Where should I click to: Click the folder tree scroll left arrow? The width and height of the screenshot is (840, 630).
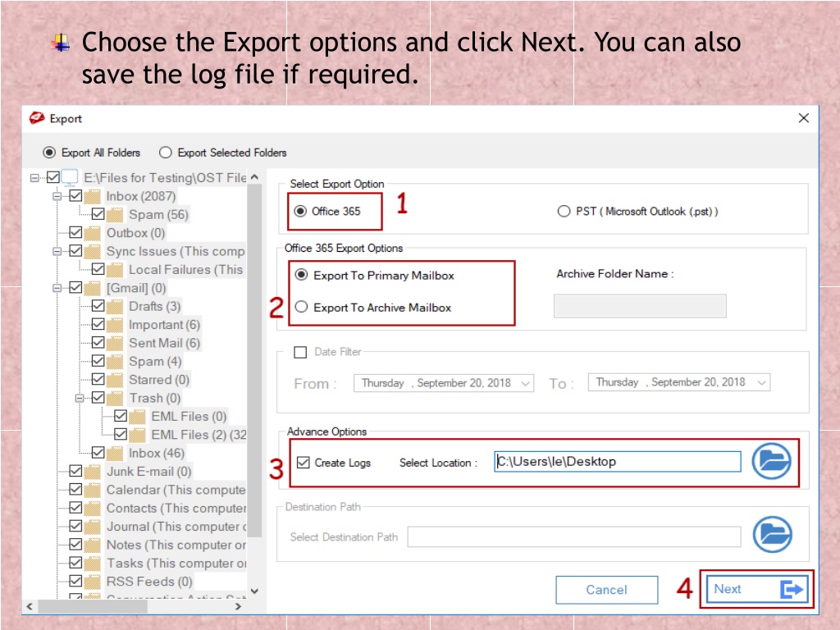(x=30, y=606)
